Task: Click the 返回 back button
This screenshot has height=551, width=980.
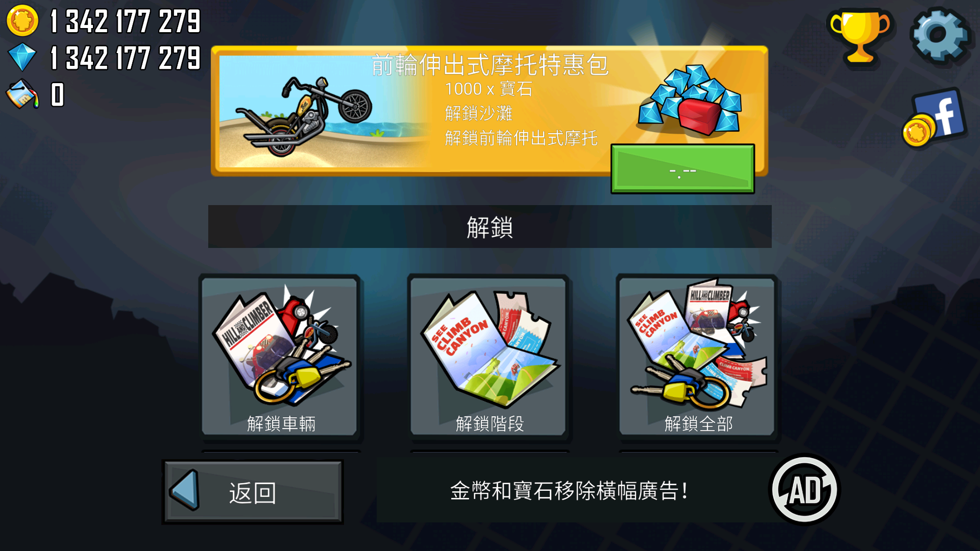Action: click(x=253, y=492)
